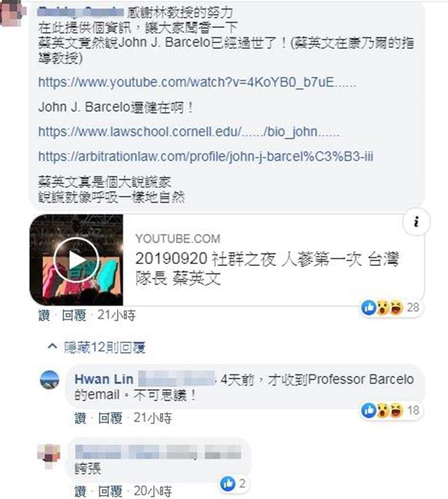Screen dimensions: 448x499
Task: Click 回覆 under the main comment
Action: tap(74, 315)
